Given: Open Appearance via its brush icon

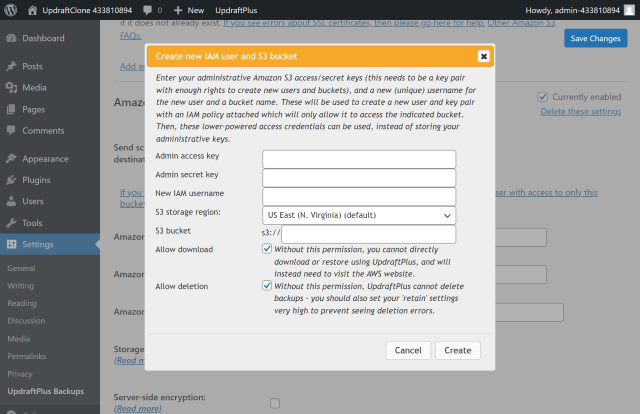Looking at the screenshot, I should point(11,158).
